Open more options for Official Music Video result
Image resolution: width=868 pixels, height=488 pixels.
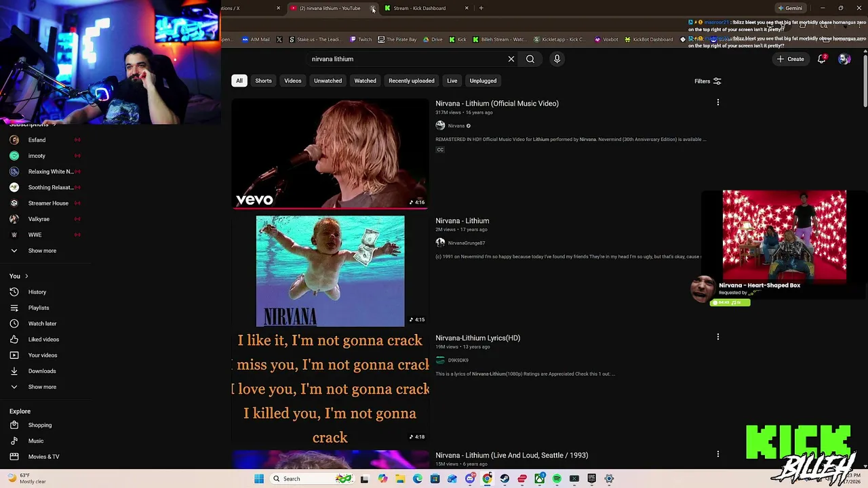tap(718, 103)
